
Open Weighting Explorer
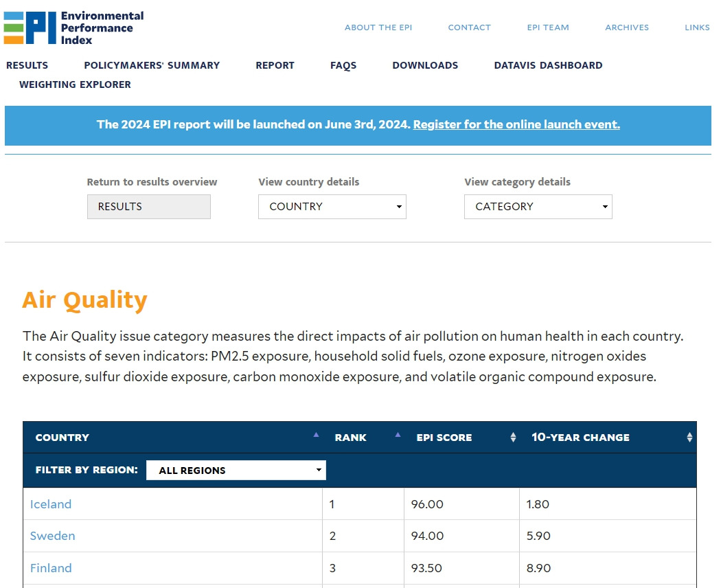[x=75, y=84]
